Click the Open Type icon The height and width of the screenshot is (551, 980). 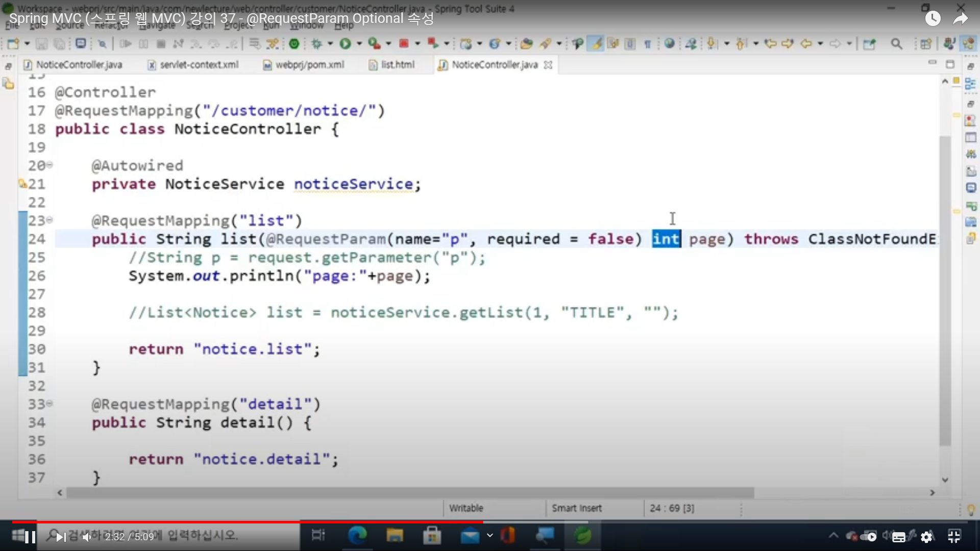point(526,44)
